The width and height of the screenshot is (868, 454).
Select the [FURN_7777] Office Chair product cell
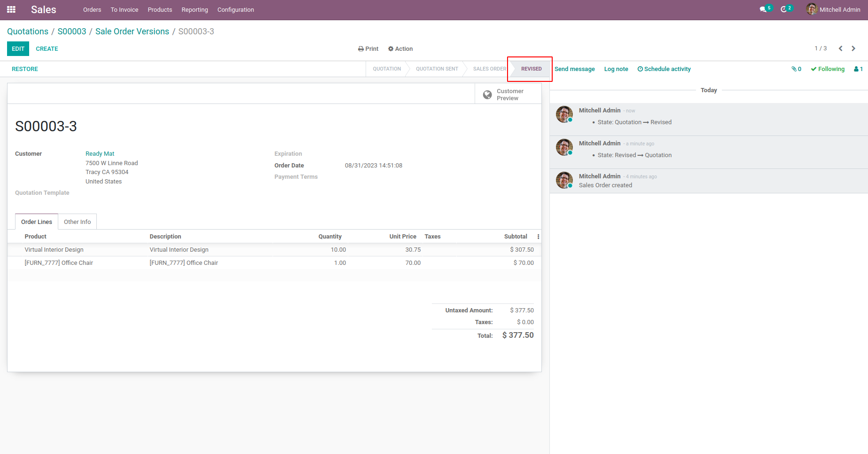[x=59, y=263]
